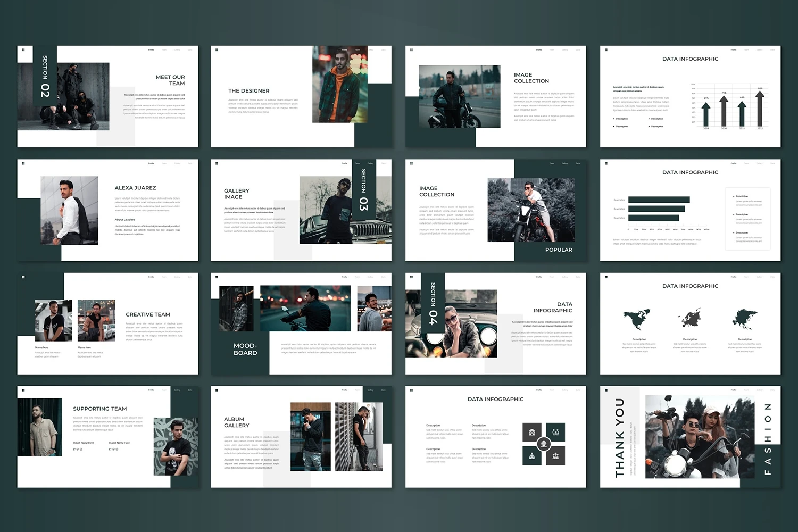Click the Asia map icon on the right
The image size is (798, 532).
tap(745, 319)
